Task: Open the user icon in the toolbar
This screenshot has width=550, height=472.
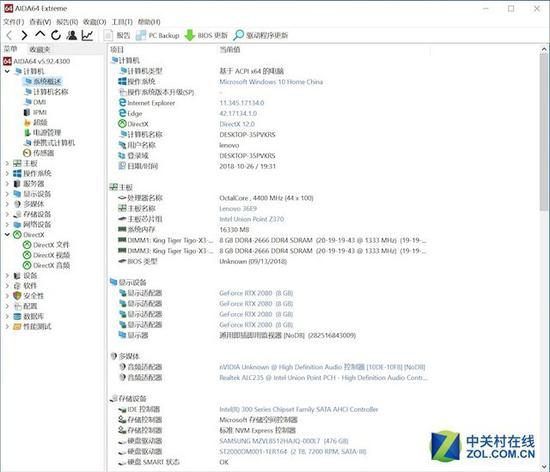Action: tap(72, 35)
